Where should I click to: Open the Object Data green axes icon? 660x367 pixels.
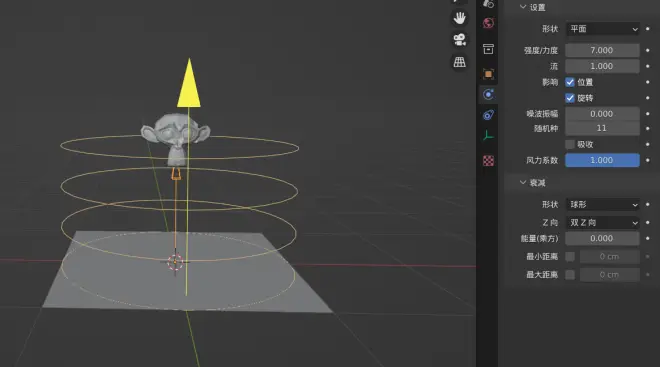pos(488,136)
